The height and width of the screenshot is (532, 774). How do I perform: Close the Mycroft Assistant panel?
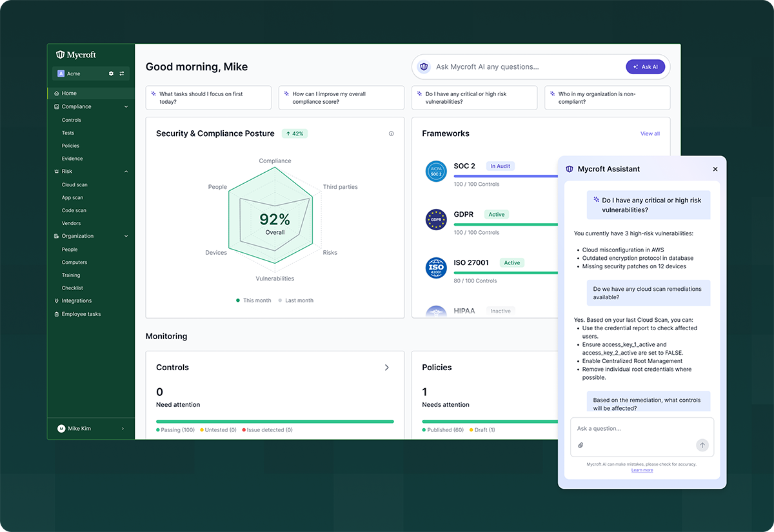pyautogui.click(x=715, y=169)
